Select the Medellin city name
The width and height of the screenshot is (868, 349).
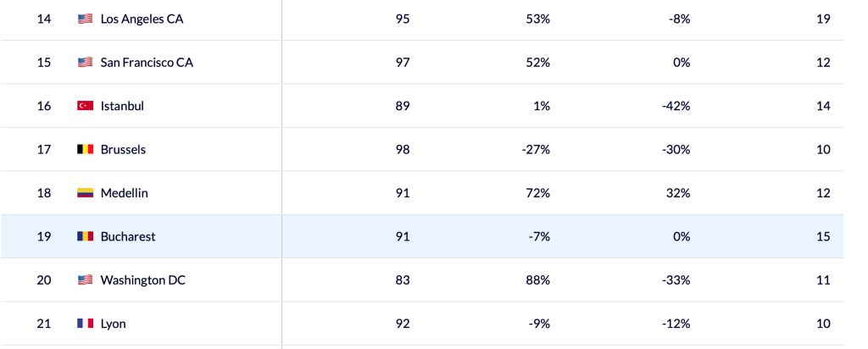pyautogui.click(x=124, y=193)
